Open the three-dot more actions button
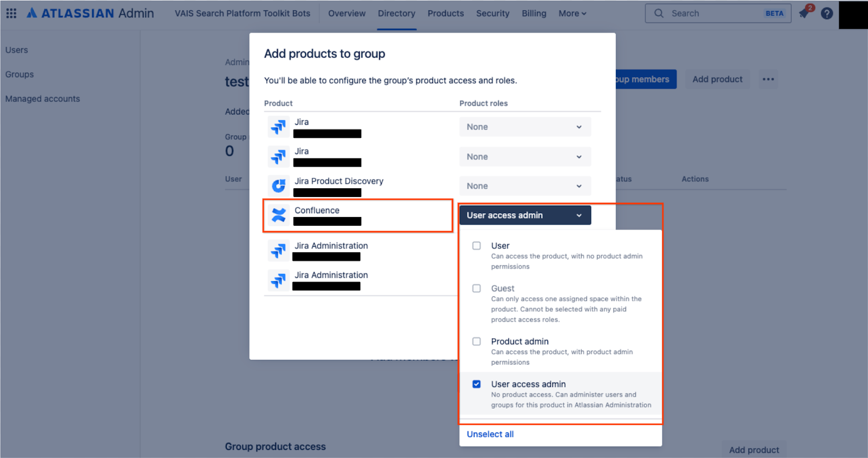Viewport: 868px width, 458px height. pyautogui.click(x=768, y=79)
